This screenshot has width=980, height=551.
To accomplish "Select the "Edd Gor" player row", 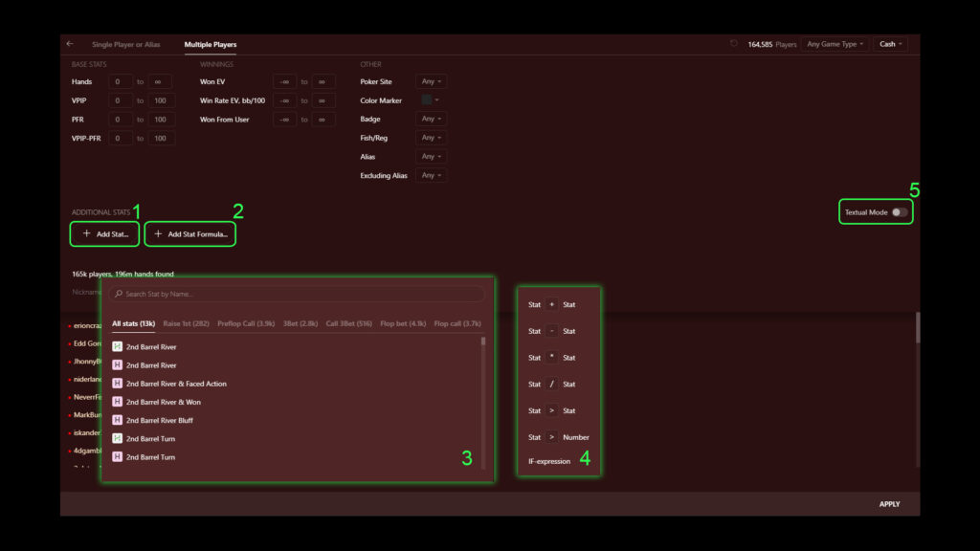I will 86,343.
